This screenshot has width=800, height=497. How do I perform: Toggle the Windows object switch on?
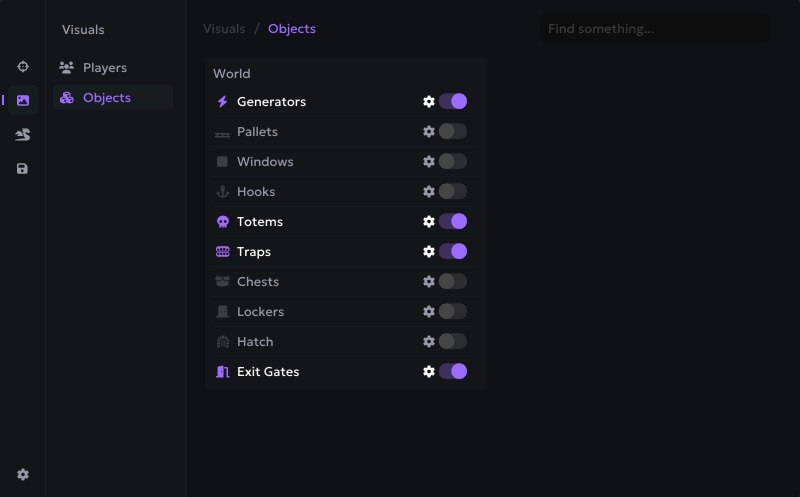click(x=453, y=162)
